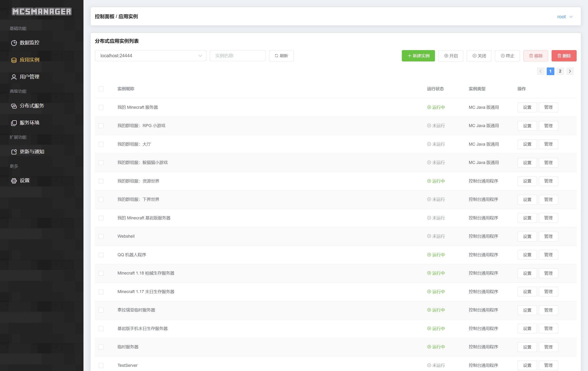Click the 分布式服务 link icon
The image size is (588, 371).
pos(14,106)
